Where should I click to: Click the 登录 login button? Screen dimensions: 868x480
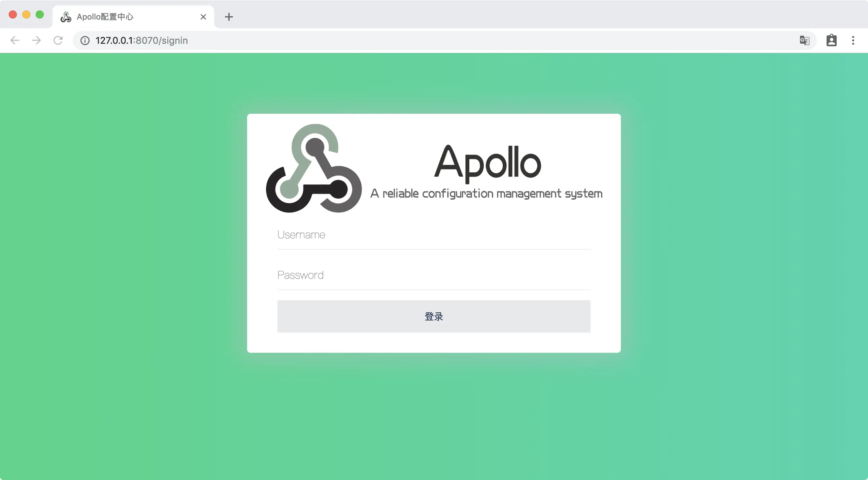point(434,316)
